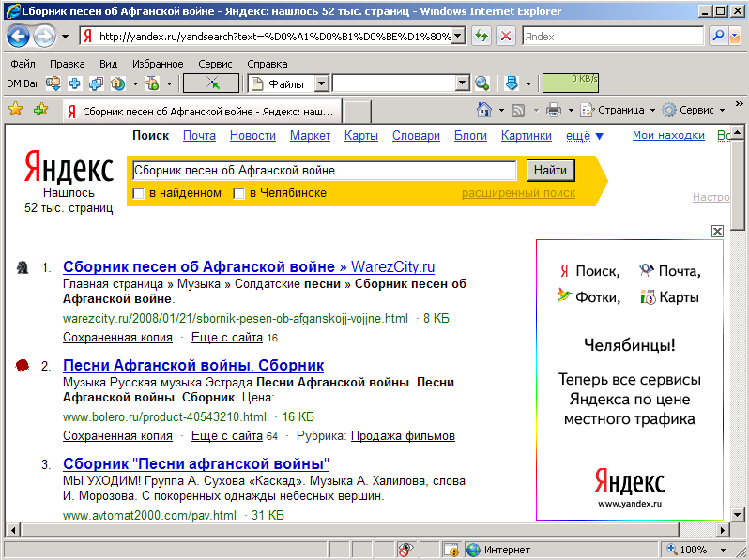Open the 'Мои находки' link
The image size is (749, 560).
[x=668, y=136]
